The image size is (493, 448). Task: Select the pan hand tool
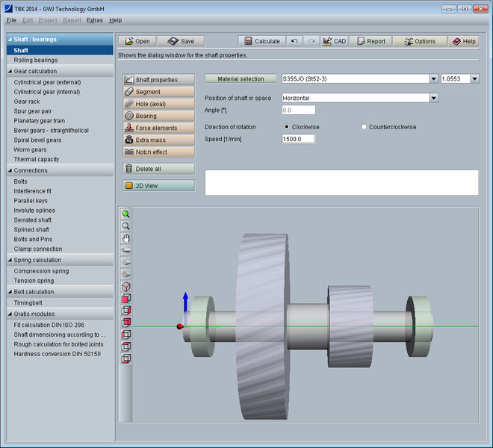coord(126,237)
